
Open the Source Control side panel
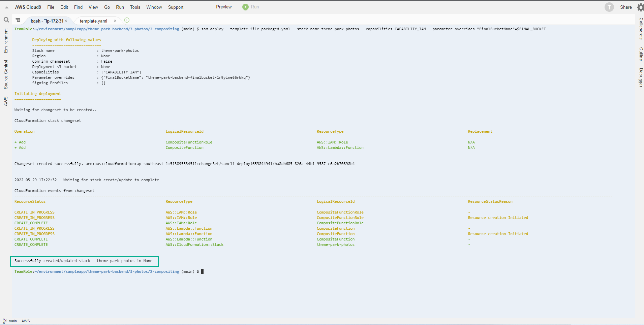pyautogui.click(x=6, y=74)
